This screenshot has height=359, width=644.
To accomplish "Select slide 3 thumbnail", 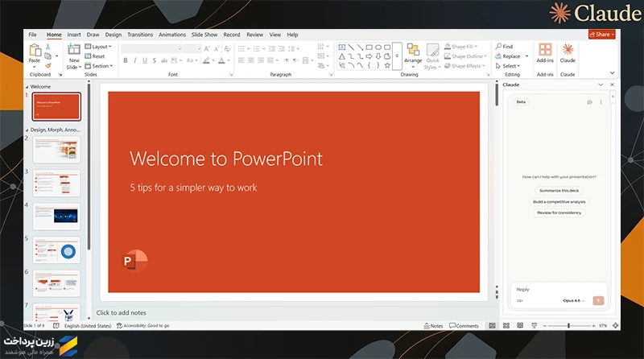I will 56,183.
